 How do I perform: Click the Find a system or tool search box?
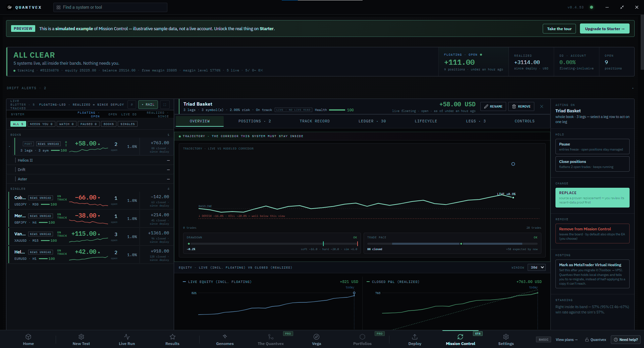[x=110, y=7]
